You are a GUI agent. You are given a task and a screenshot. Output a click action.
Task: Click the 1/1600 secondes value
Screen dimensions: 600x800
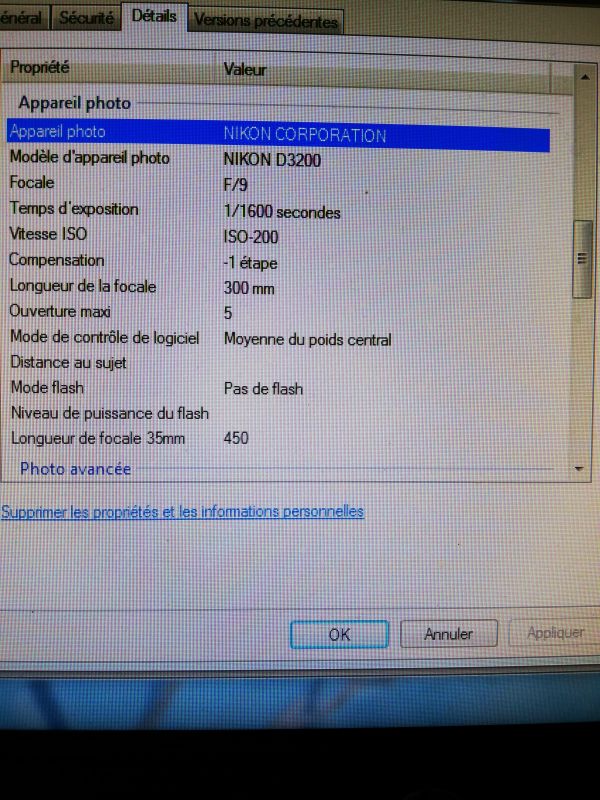click(x=282, y=212)
